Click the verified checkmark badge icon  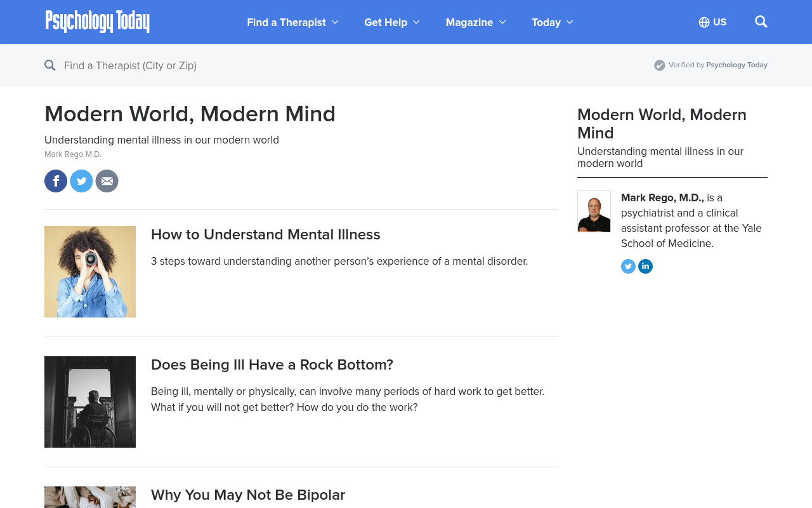[660, 65]
